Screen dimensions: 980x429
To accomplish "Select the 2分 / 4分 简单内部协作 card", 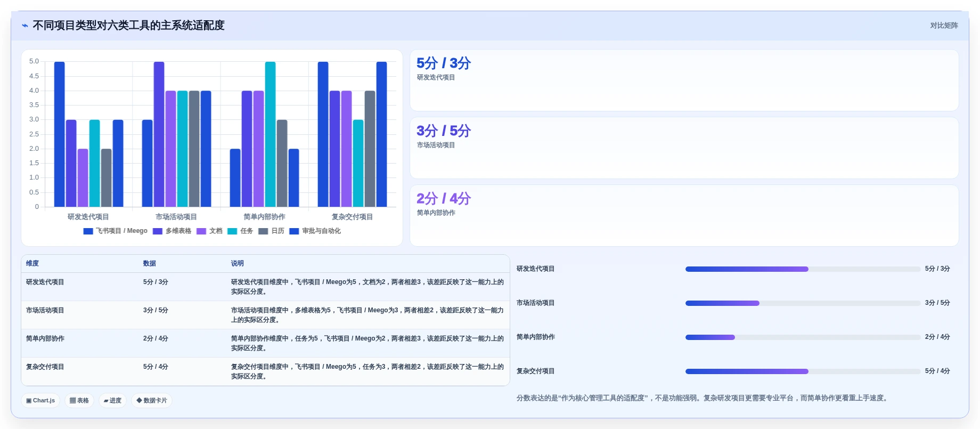I will tap(684, 216).
